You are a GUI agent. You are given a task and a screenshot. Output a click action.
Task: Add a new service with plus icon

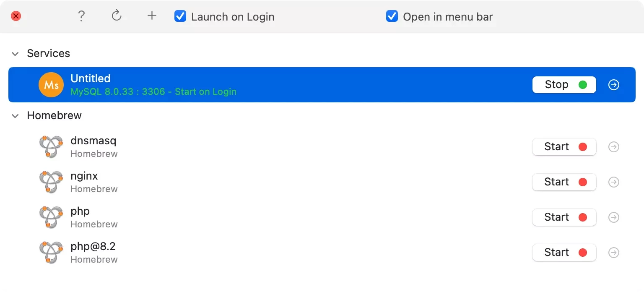coord(152,16)
